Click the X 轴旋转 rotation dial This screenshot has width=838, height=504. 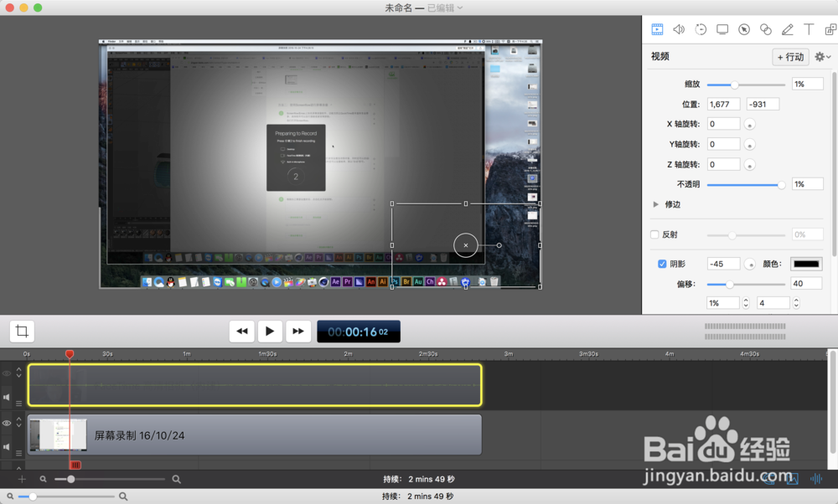750,125
